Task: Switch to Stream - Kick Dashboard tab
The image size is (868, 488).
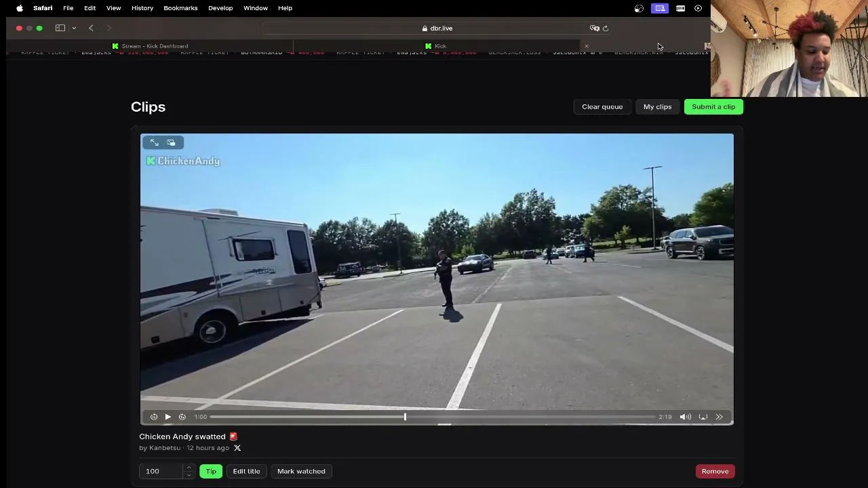Action: [150, 46]
